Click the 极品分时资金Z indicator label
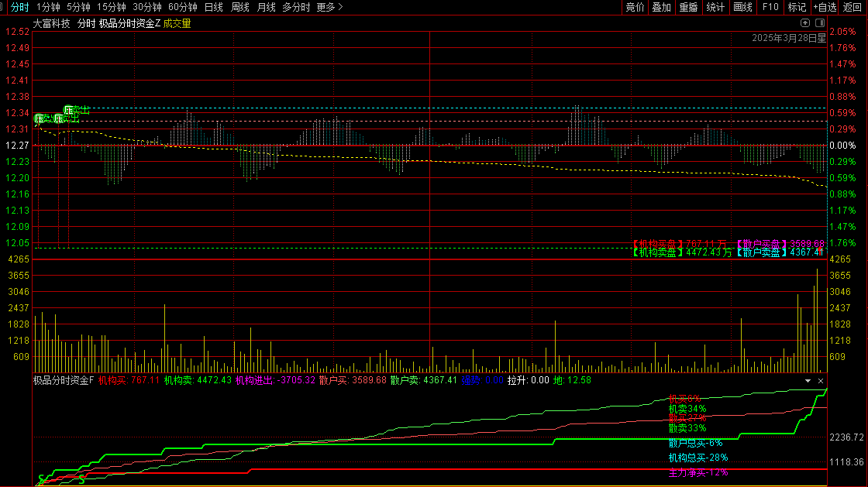The image size is (868, 487). [129, 23]
